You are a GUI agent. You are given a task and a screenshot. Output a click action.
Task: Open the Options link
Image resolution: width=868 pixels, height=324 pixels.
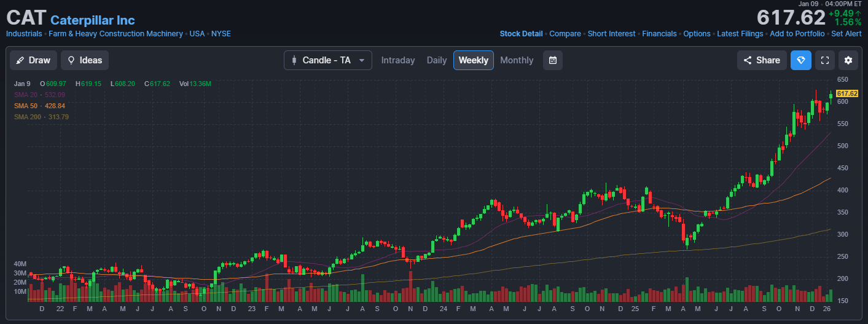[697, 34]
